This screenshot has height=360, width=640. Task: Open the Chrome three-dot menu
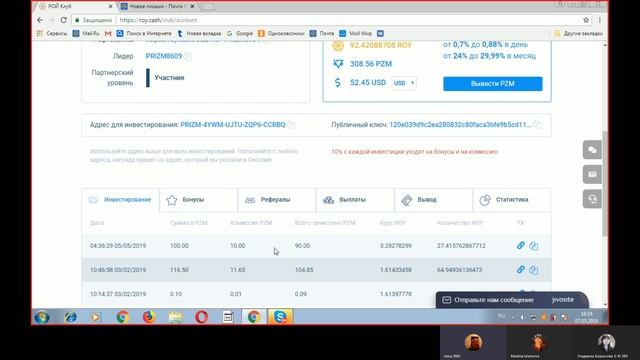pos(600,20)
